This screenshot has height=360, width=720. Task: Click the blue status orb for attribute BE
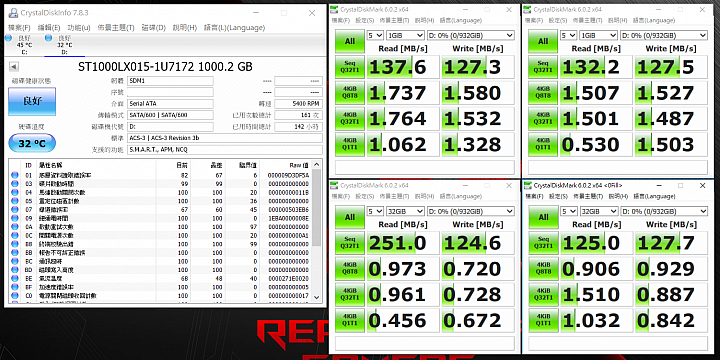tap(15, 279)
